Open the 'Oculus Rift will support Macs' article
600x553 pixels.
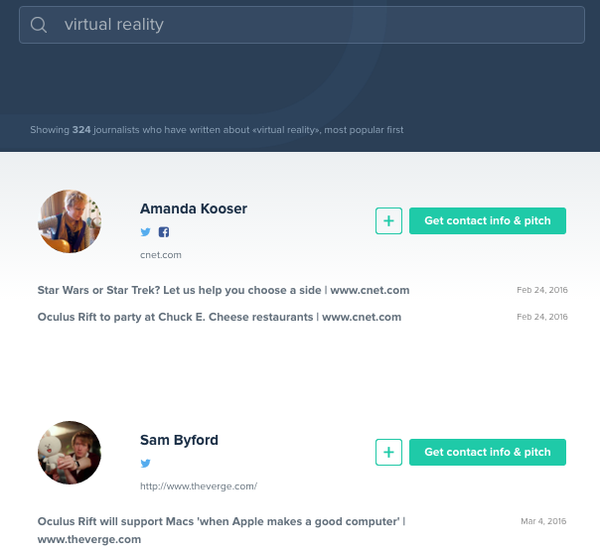click(222, 530)
